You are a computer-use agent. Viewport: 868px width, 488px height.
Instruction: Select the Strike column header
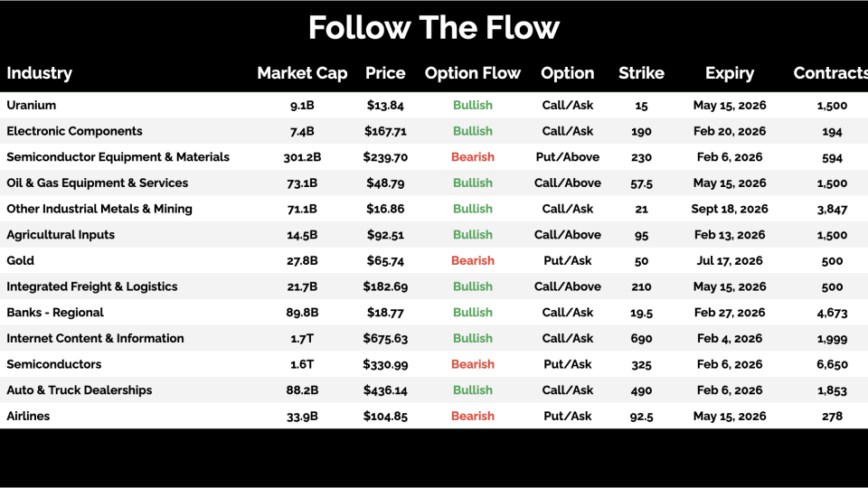tap(641, 73)
